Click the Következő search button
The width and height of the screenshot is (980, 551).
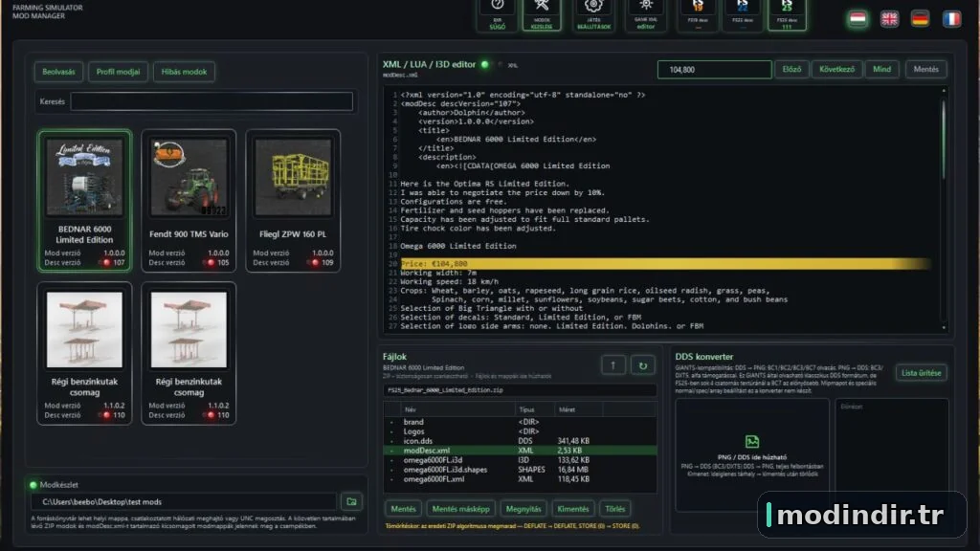[836, 69]
